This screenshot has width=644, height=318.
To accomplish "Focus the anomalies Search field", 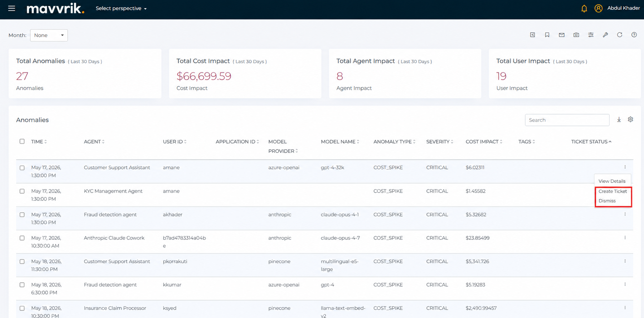I will click(x=567, y=120).
